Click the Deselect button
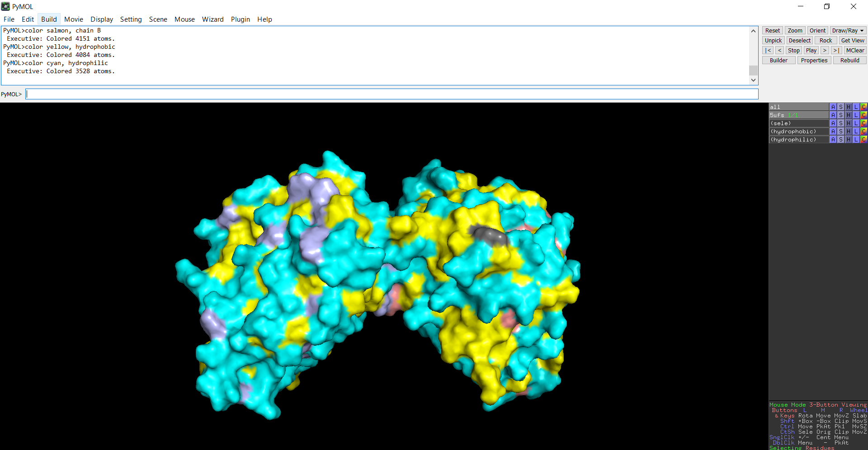Image resolution: width=868 pixels, height=450 pixels. [800, 41]
